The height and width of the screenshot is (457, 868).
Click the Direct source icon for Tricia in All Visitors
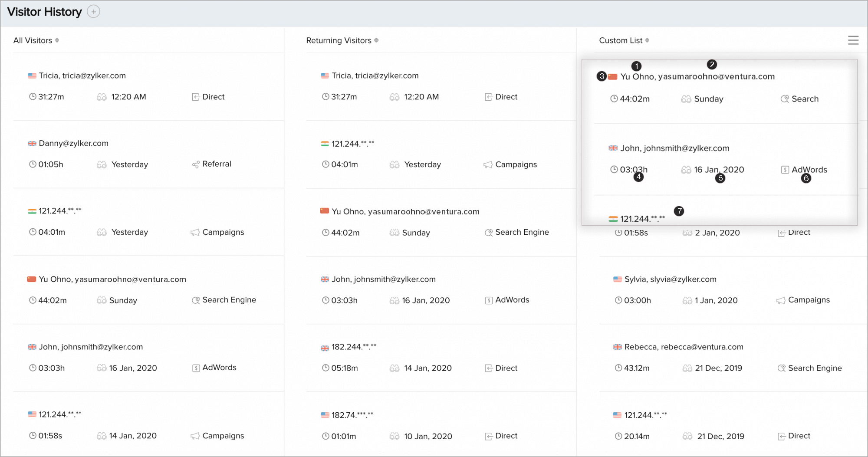point(196,97)
